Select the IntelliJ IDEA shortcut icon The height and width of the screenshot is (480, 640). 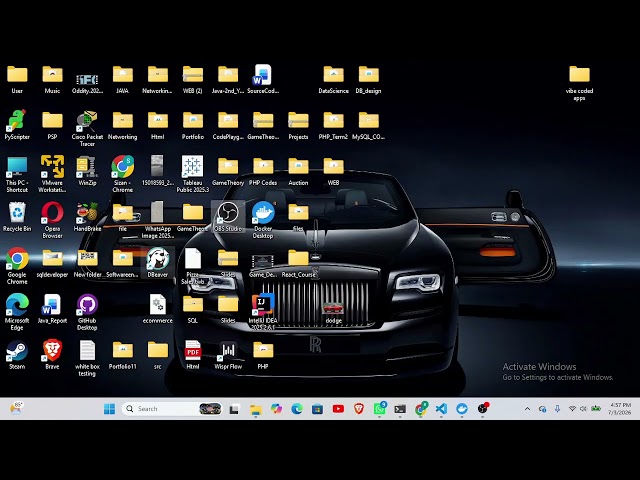coord(263,311)
